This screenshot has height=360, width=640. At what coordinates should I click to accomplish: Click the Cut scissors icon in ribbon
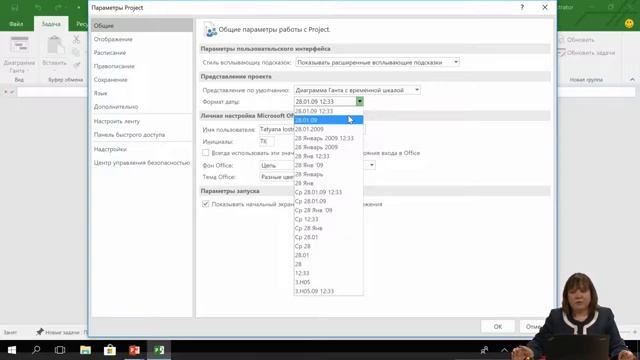click(76, 40)
